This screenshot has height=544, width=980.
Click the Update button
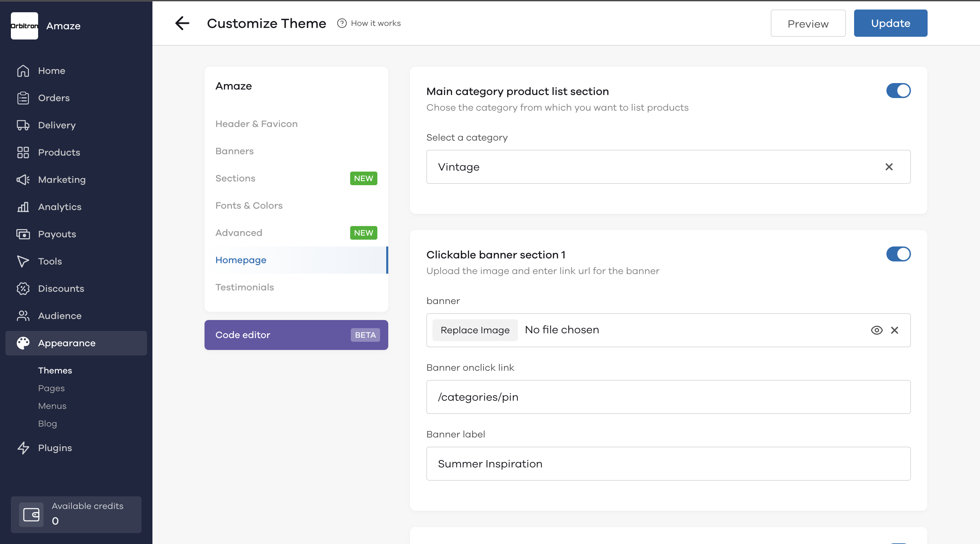click(890, 23)
